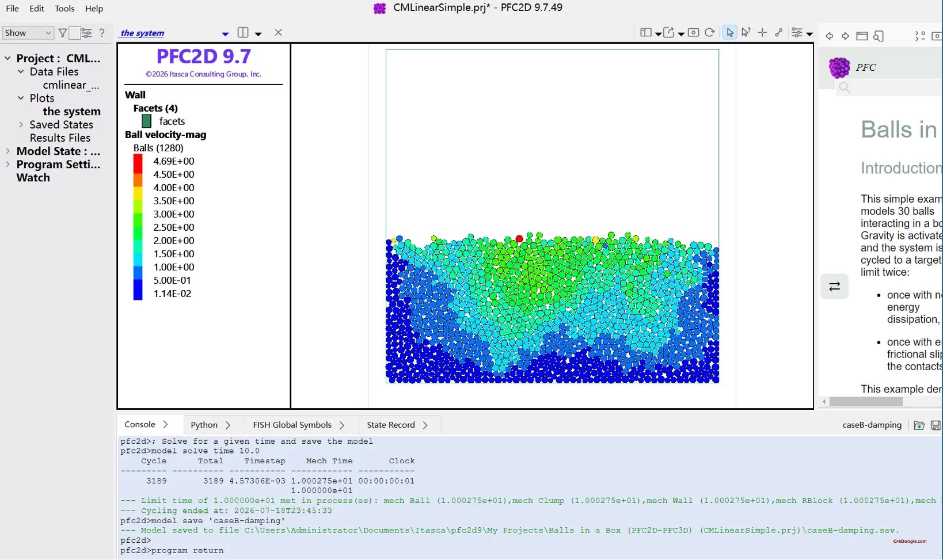Open plot settings sliders icon
Image resolution: width=943 pixels, height=560 pixels.
click(x=797, y=33)
